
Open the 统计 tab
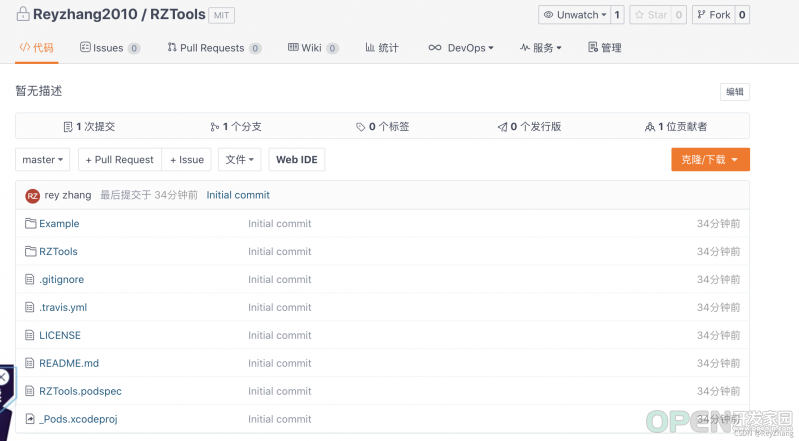(382, 48)
